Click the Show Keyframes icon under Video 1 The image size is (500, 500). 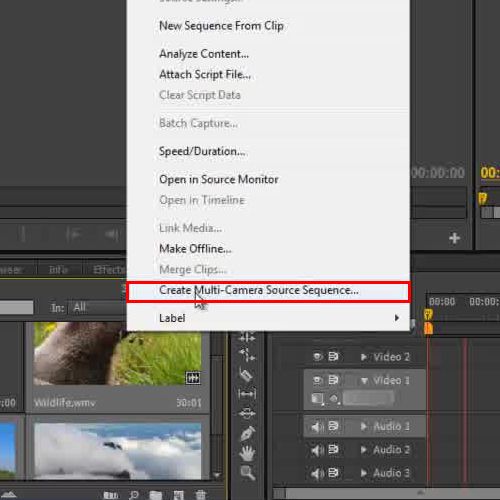click(334, 398)
